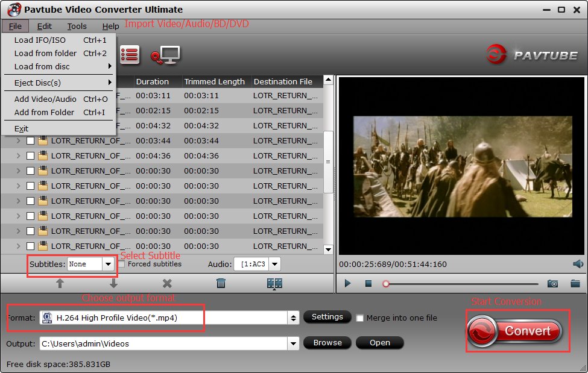The width and height of the screenshot is (588, 373).
Task: Click the MP4 format icon in Format field
Action: (47, 318)
